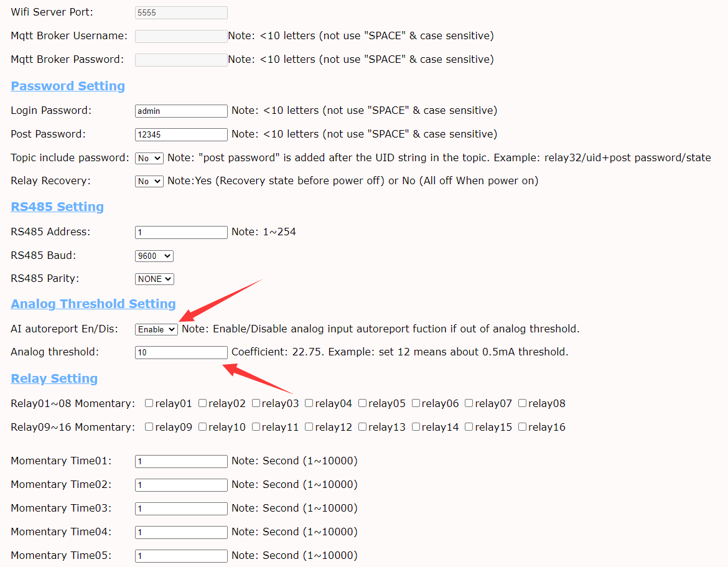This screenshot has width=728, height=567.
Task: Enable relay05 momentary checkbox
Action: tap(362, 403)
